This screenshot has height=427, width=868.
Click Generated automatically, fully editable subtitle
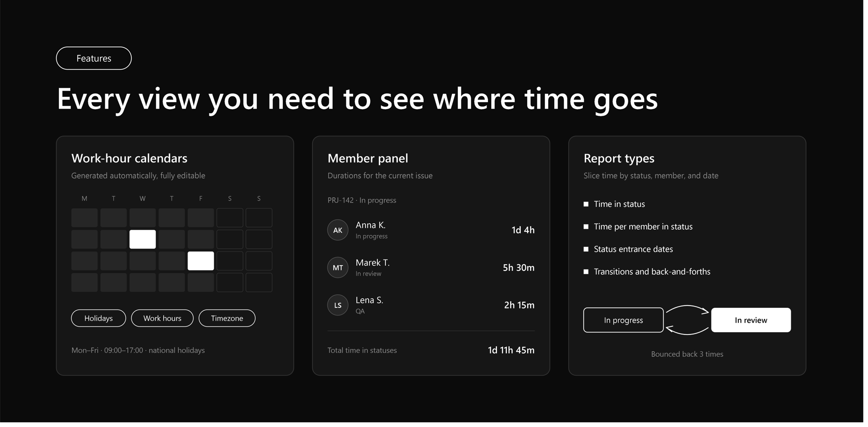click(138, 176)
